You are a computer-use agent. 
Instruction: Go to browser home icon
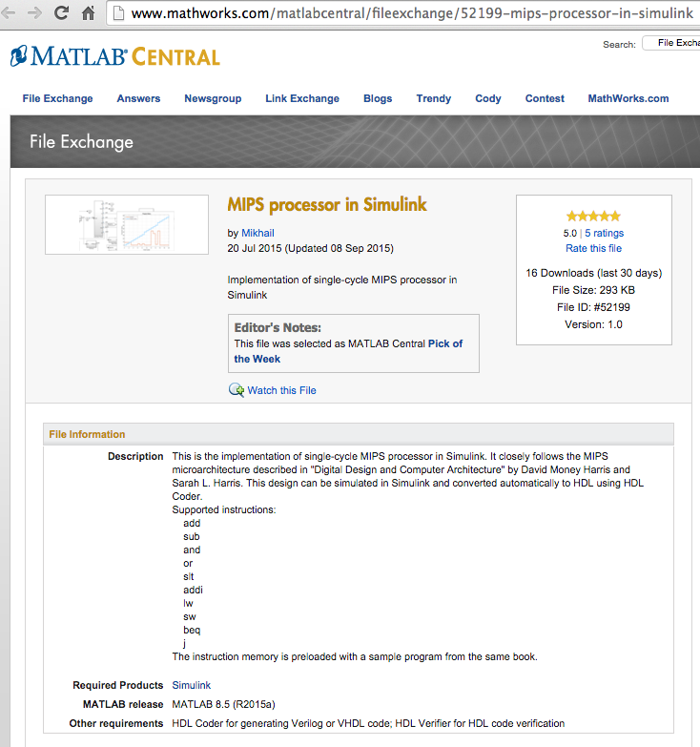point(88,12)
